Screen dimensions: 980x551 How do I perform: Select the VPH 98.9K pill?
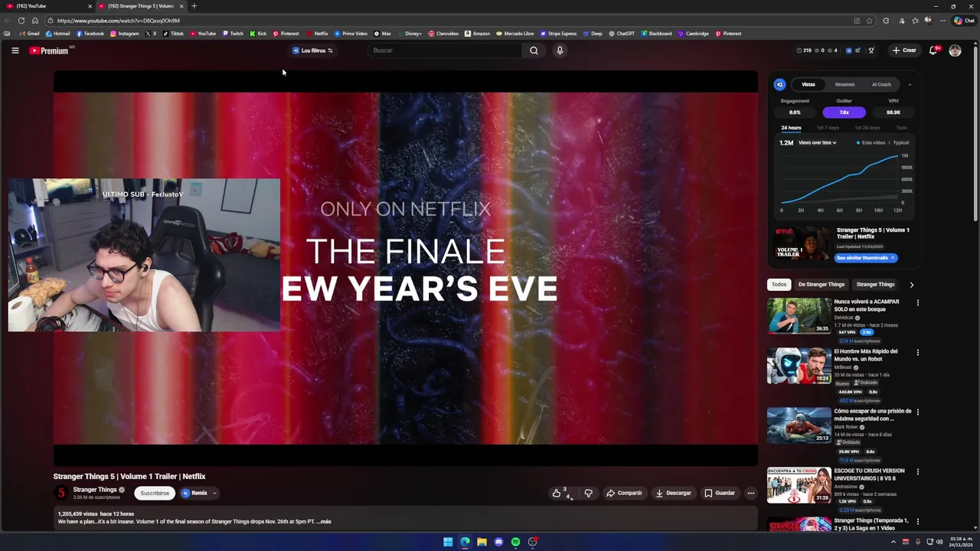893,112
